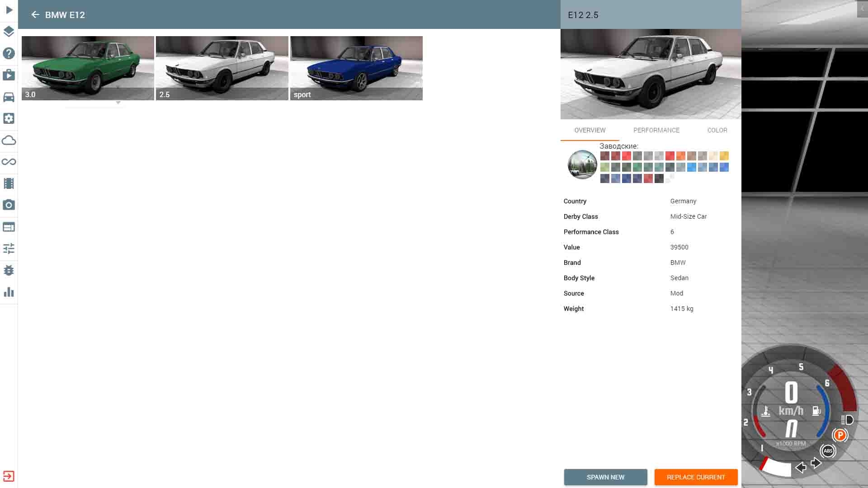
Task: Pick the yellow factory color swatch
Action: point(724,156)
